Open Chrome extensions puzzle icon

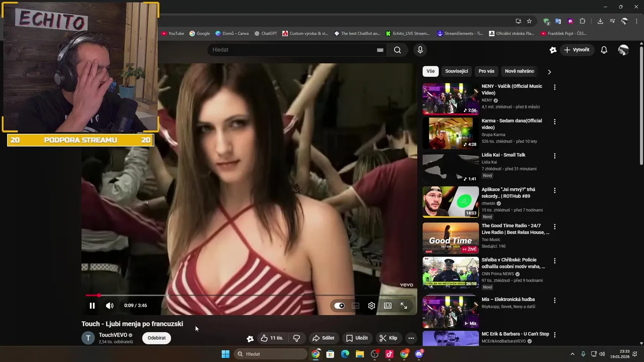pyautogui.click(x=583, y=21)
